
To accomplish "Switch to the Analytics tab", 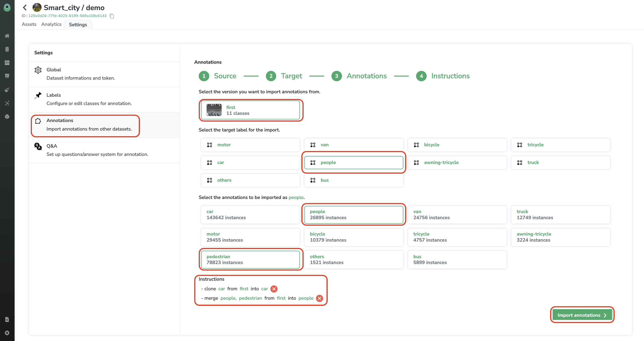I will (51, 24).
